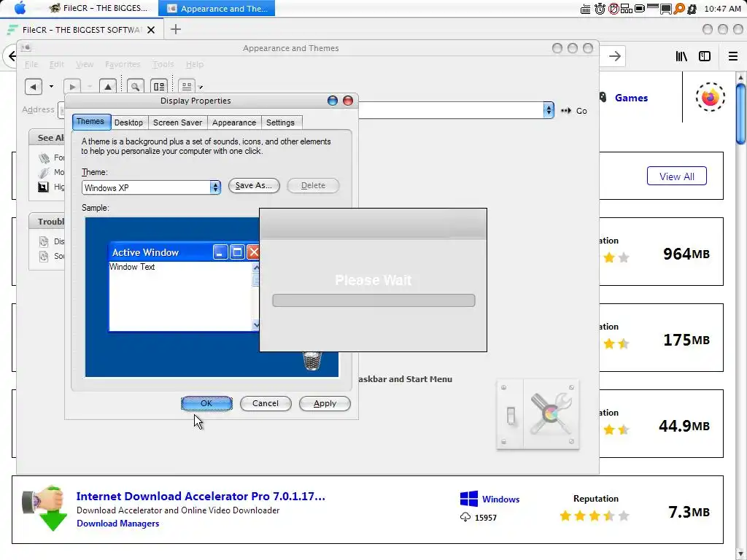Switch to the Themes tab
The width and height of the screenshot is (747, 560).
[x=90, y=122]
